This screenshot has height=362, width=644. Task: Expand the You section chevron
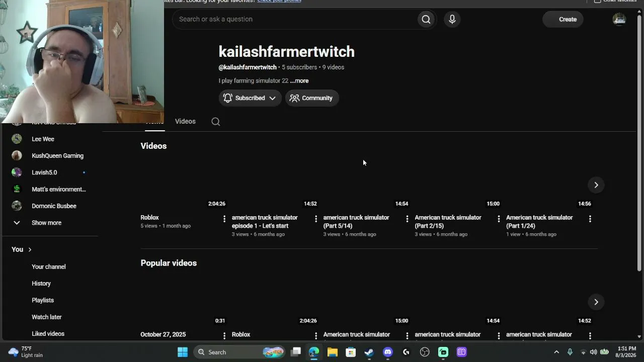[x=30, y=249]
